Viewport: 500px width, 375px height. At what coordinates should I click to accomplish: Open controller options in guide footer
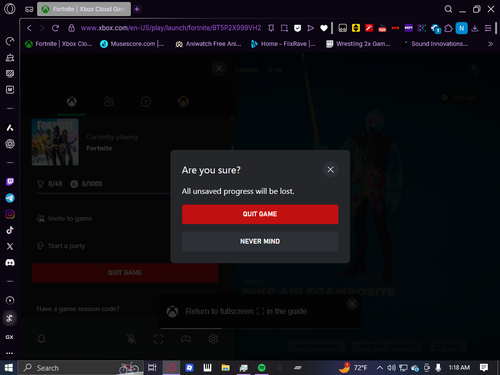[186, 339]
